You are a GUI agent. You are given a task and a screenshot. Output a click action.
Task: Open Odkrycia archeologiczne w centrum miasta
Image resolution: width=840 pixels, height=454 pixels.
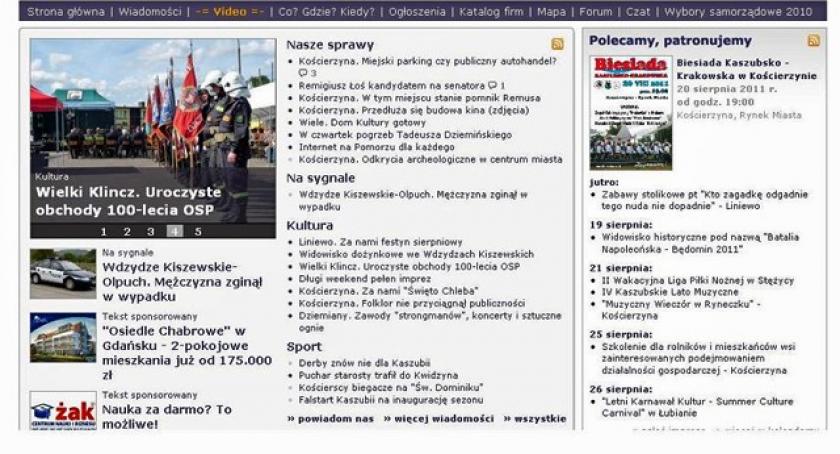430,159
